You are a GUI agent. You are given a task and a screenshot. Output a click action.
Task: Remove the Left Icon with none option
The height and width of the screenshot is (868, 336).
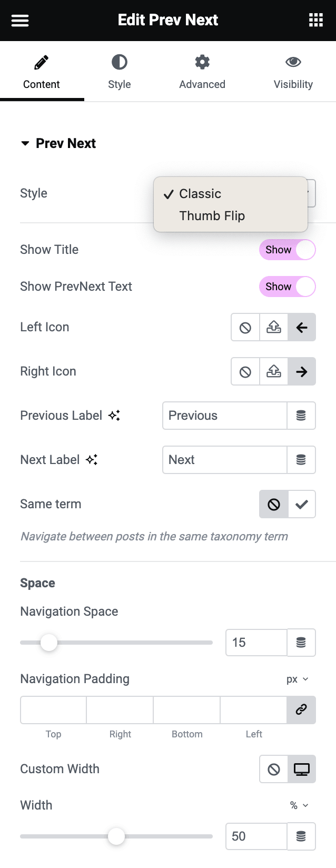pos(245,328)
